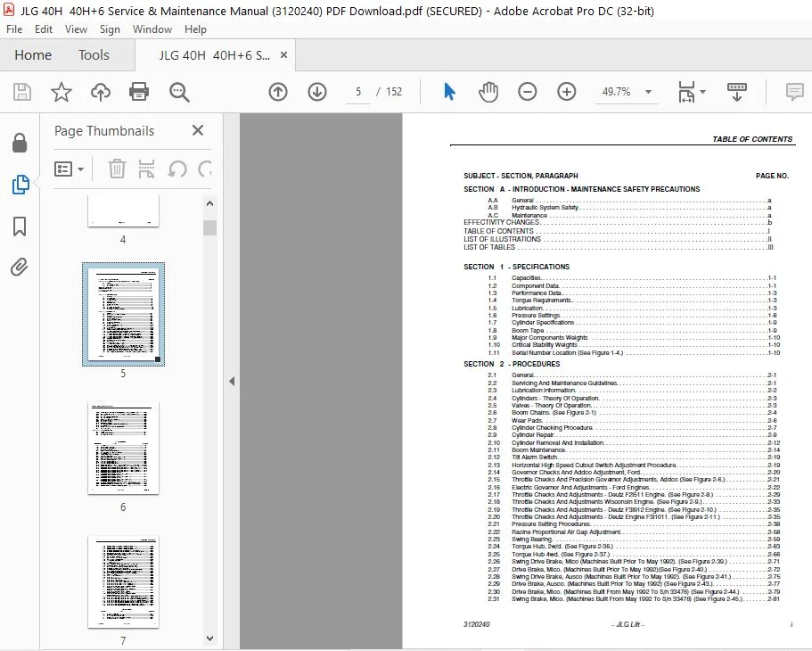Select page 5 thumbnail
812x651 pixels.
pyautogui.click(x=123, y=315)
